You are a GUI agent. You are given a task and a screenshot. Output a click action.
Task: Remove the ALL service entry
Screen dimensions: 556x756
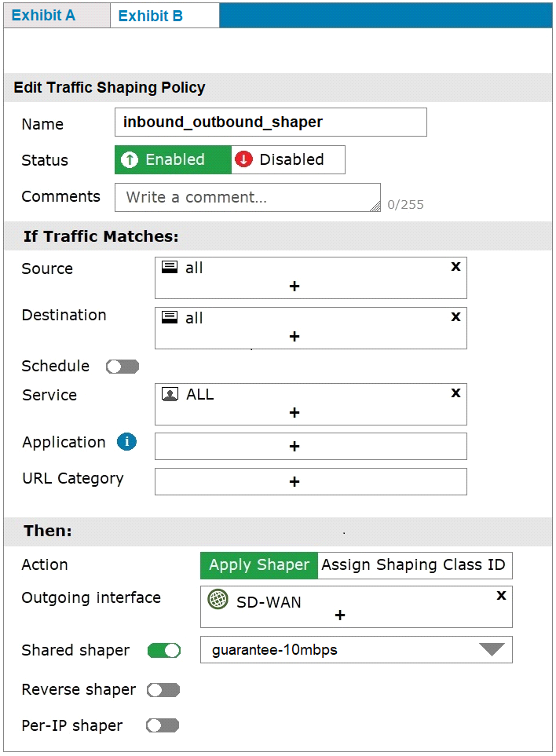455,393
